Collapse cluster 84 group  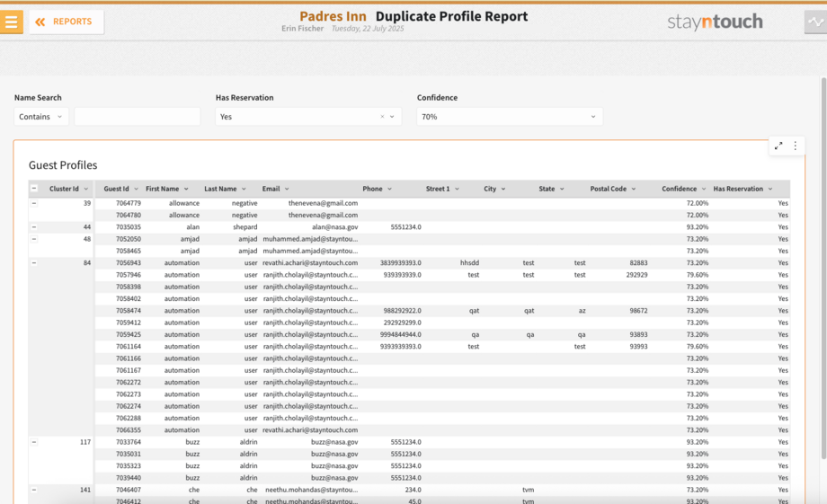coord(34,262)
